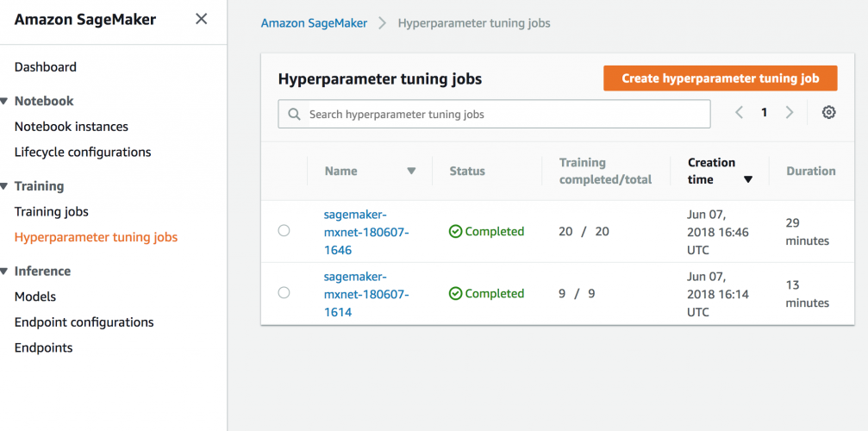The width and height of the screenshot is (868, 431).
Task: Click Search hyperparameter tuning jobs field
Action: click(495, 114)
